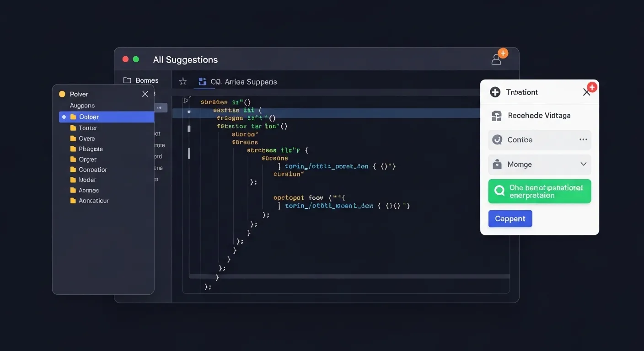
Task: Select the star icon next to the tab
Action: coord(182,81)
